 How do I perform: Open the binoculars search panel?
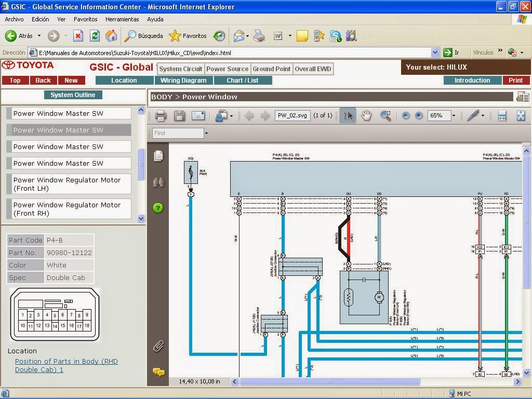158,182
